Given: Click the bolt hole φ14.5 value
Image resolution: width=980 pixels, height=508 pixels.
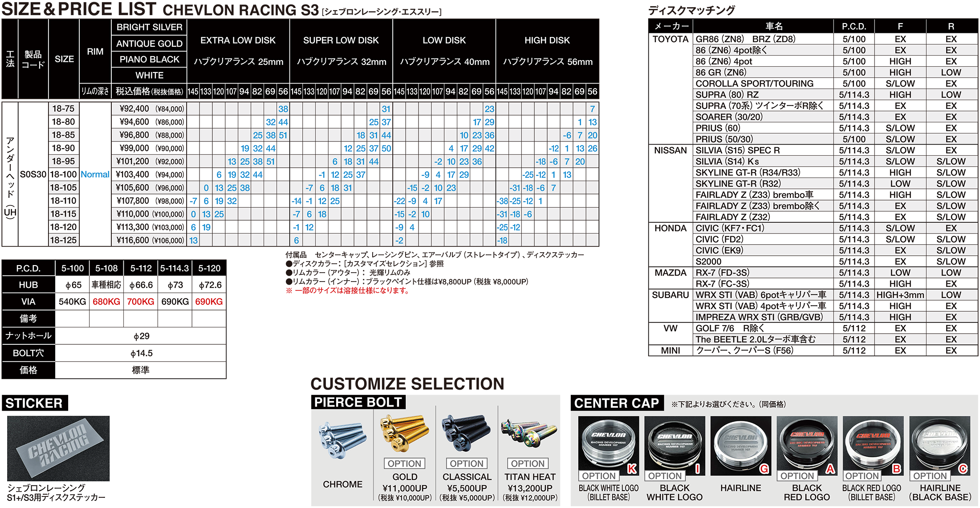Looking at the screenshot, I should tap(141, 353).
